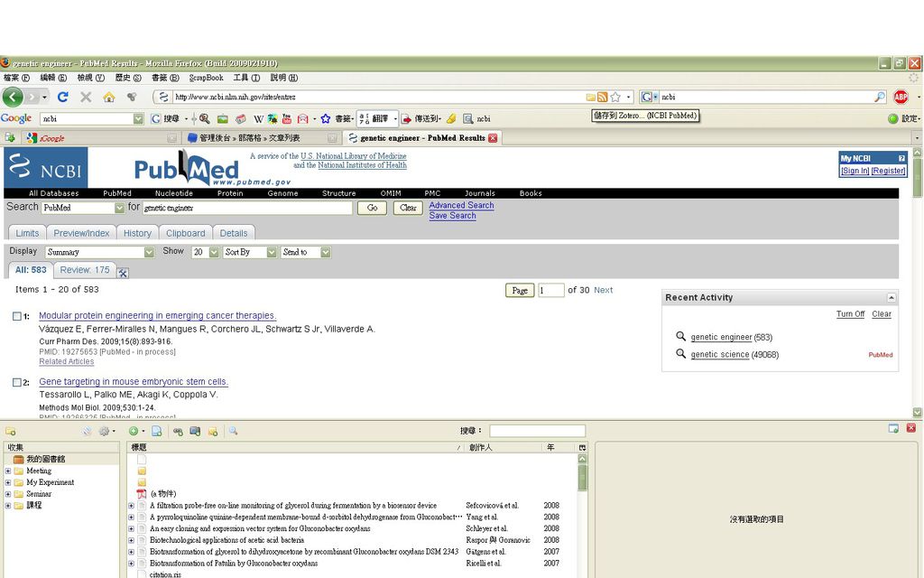Image resolution: width=924 pixels, height=578 pixels.
Task: Click the RSS feed icon in address bar
Action: click(x=602, y=97)
